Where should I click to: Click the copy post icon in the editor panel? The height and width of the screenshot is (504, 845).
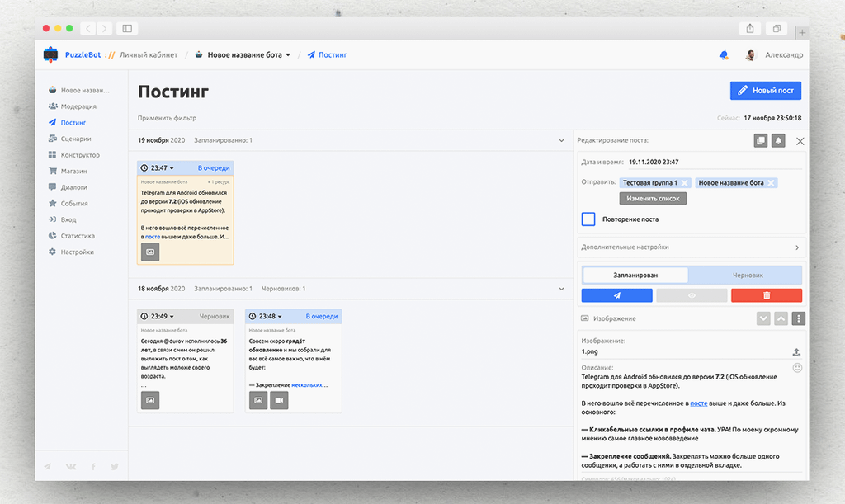pos(760,140)
